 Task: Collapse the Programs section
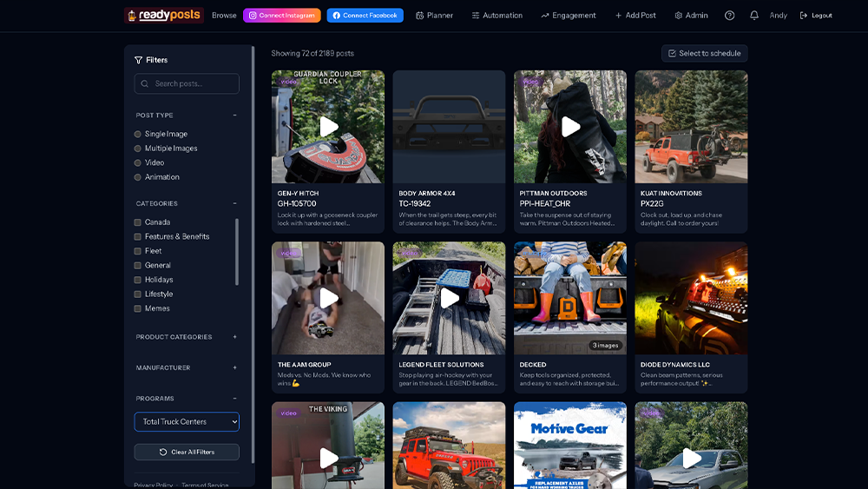pos(234,398)
